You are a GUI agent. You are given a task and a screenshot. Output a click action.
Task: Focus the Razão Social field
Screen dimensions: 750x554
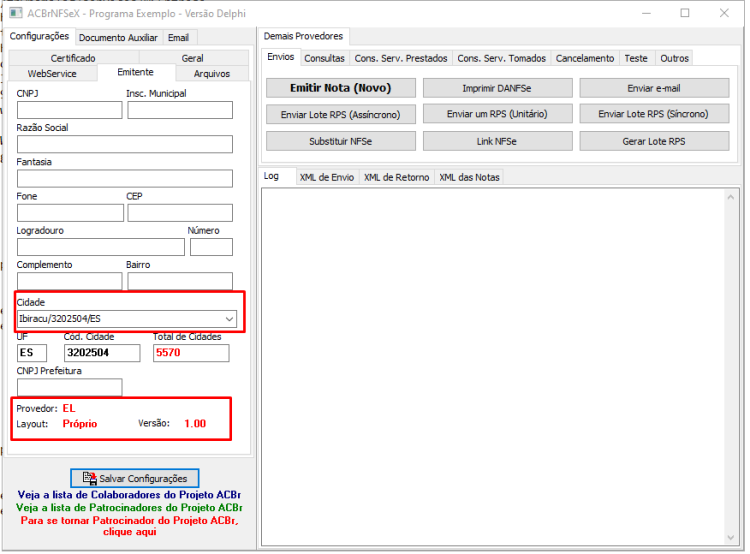pos(125,144)
